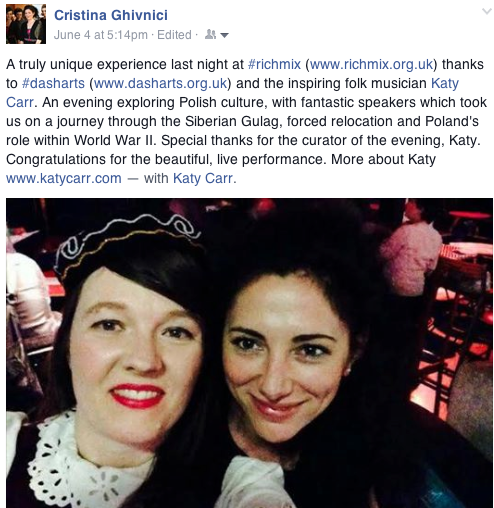This screenshot has width=494, height=508.
Task: Open the post options chevron menu
Action: pyautogui.click(x=487, y=11)
